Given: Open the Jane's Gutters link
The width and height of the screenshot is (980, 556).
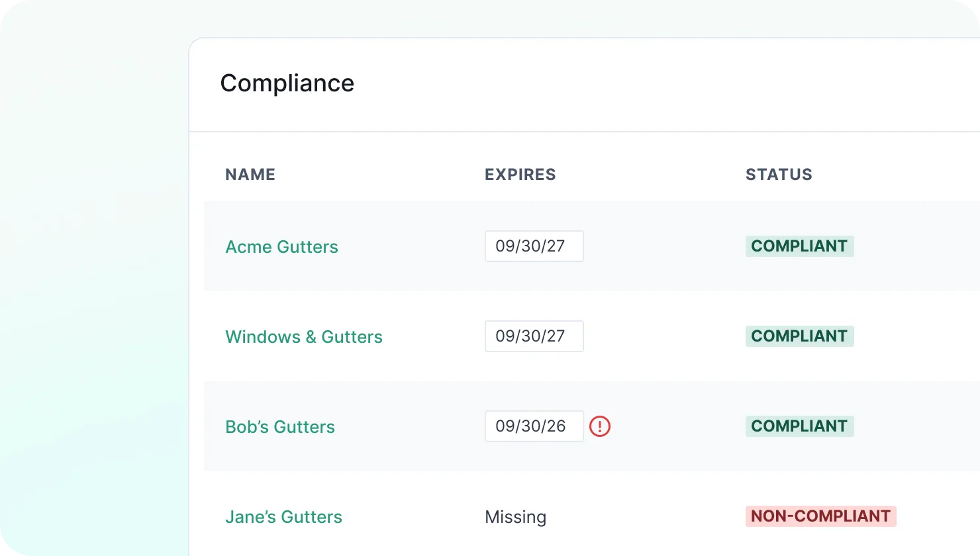Looking at the screenshot, I should point(283,517).
